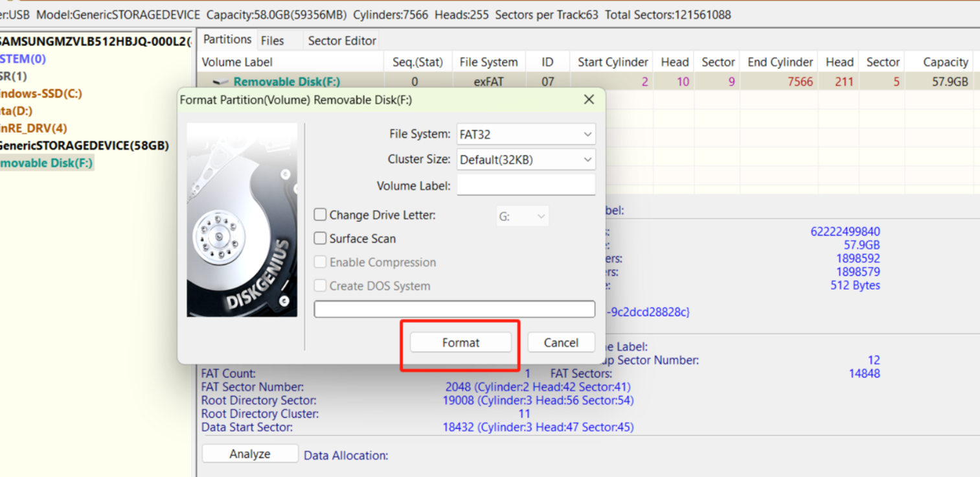Click the Format button
This screenshot has width=980, height=477.
(x=461, y=342)
